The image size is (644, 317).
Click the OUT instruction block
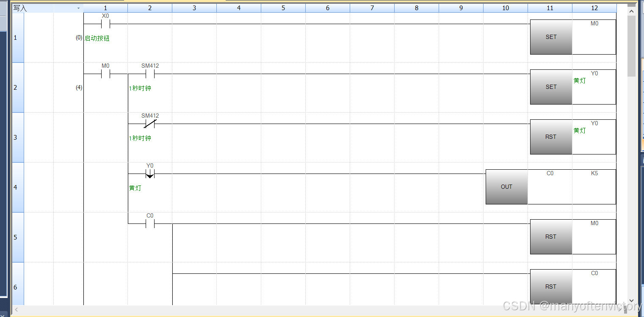pos(506,187)
